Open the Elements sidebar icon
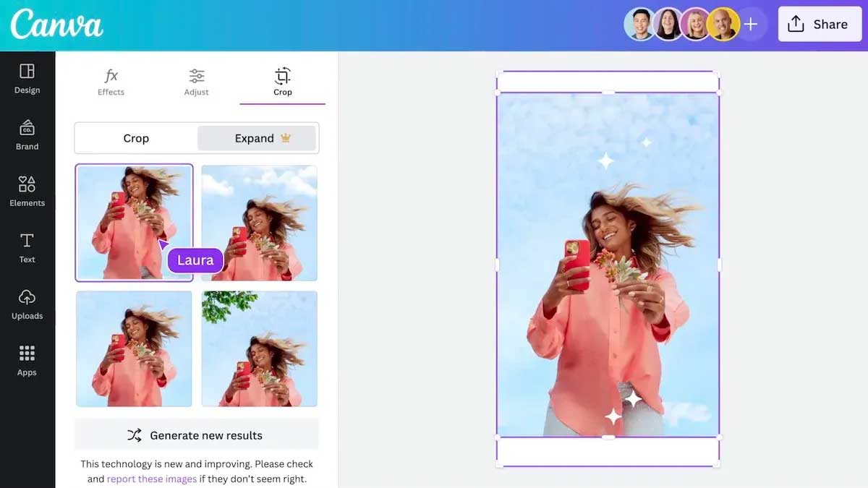This screenshot has width=868, height=488. (27, 192)
